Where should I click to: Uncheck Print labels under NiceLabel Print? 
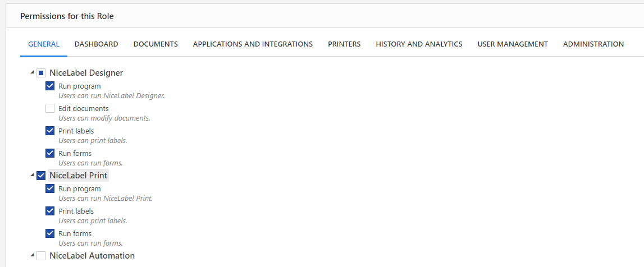tap(50, 211)
